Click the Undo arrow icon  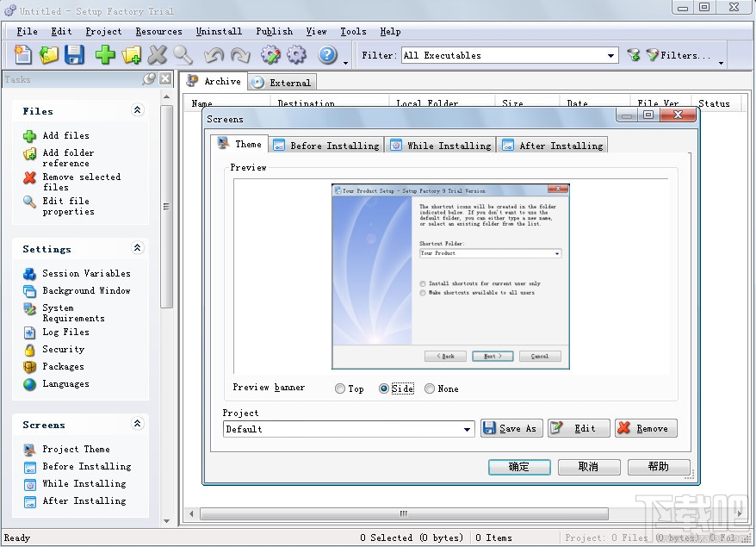(214, 55)
